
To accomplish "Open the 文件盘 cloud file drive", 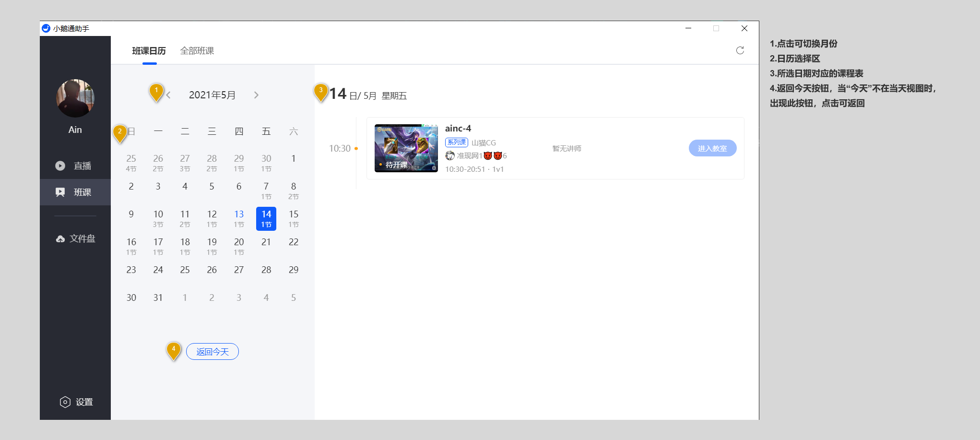I will click(x=75, y=238).
